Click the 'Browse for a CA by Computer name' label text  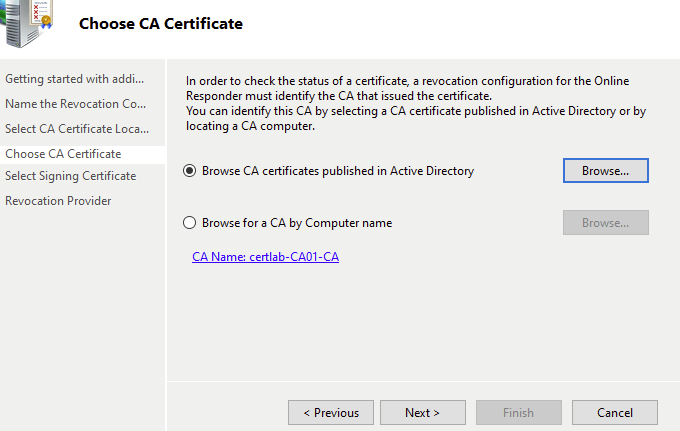[297, 223]
